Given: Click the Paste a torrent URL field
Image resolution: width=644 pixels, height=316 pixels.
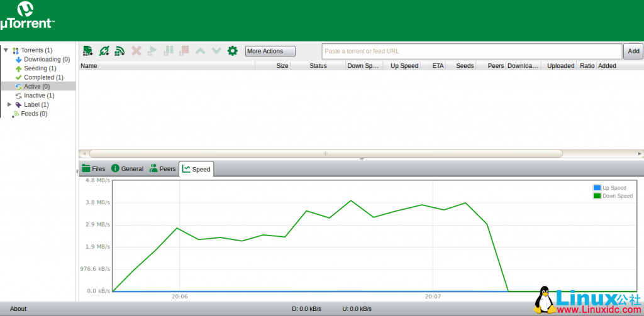Looking at the screenshot, I should click(x=472, y=52).
